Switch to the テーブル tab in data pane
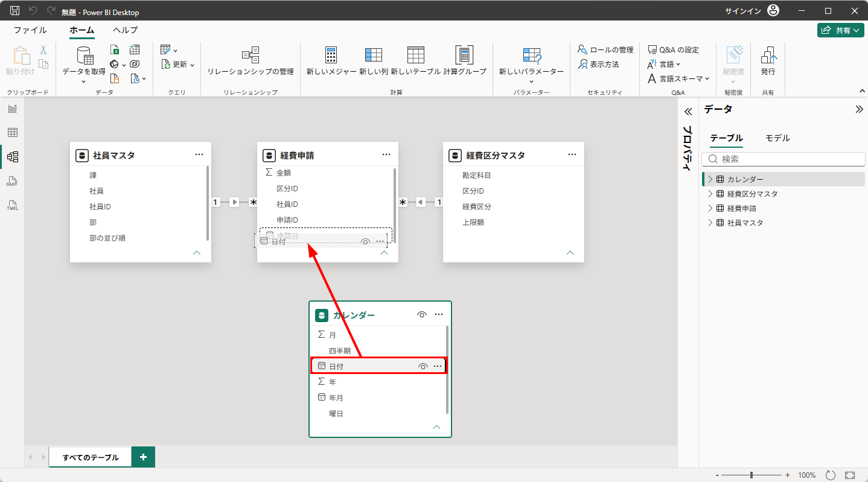This screenshot has width=868, height=482. coord(726,138)
